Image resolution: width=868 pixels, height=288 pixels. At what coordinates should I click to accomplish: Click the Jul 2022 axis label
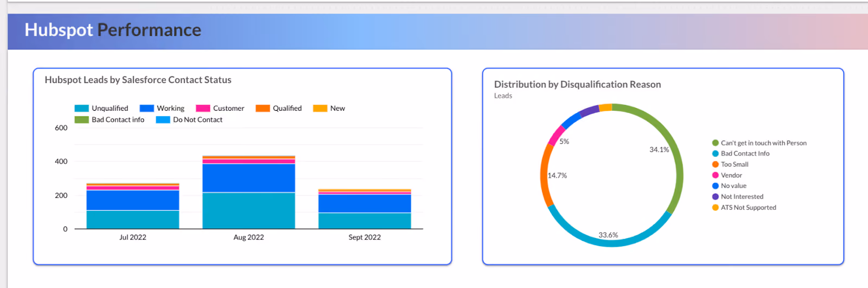[133, 237]
